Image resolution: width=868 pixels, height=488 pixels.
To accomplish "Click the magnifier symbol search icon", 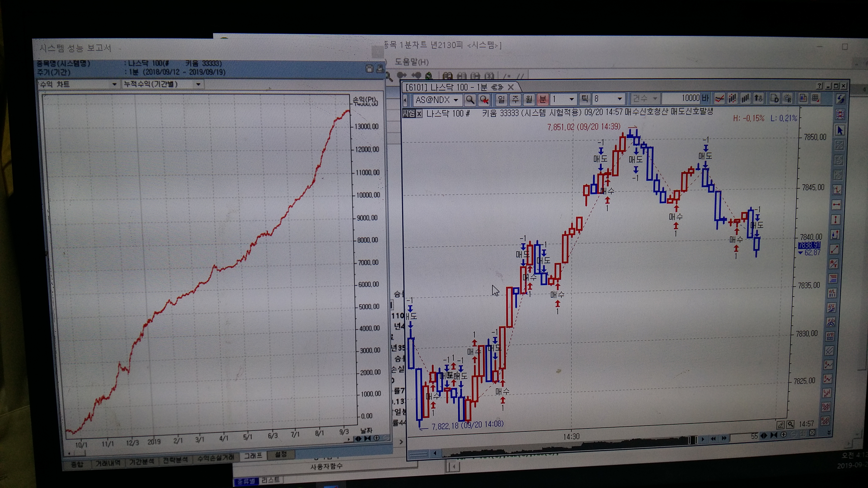I will click(x=470, y=100).
